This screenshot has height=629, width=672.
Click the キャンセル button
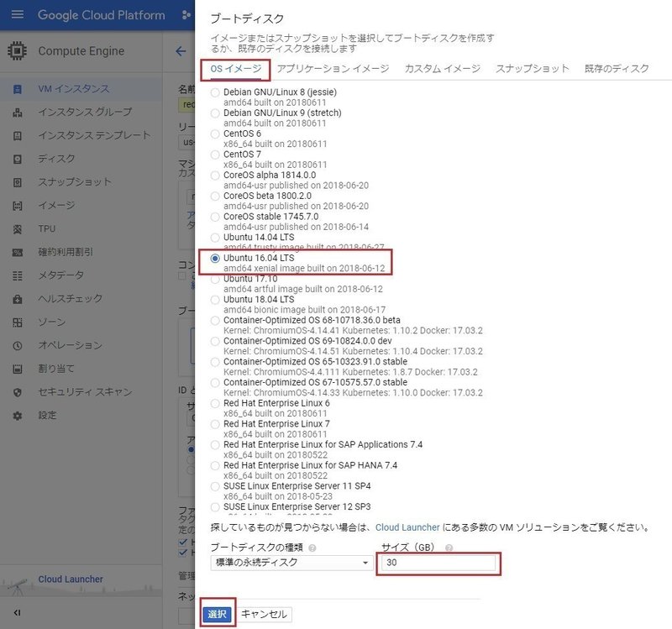(264, 614)
